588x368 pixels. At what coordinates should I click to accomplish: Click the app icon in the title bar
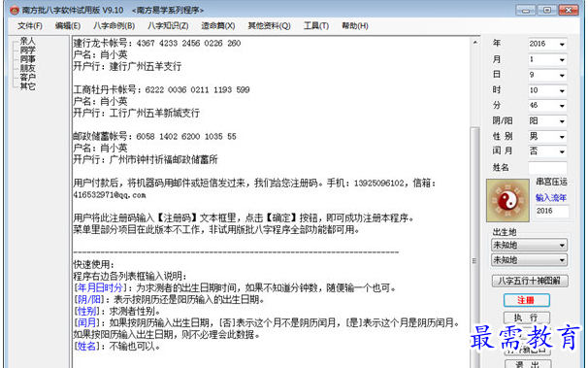15,10
